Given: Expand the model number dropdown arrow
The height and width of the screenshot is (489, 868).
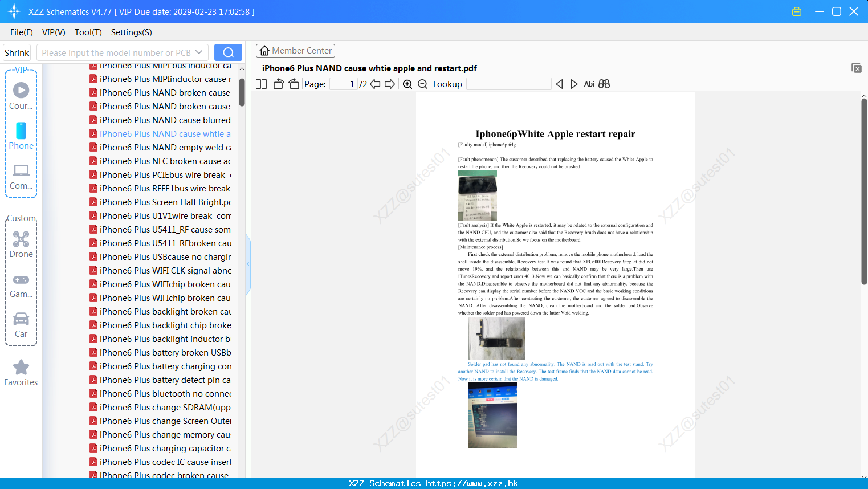Looking at the screenshot, I should (x=199, y=52).
